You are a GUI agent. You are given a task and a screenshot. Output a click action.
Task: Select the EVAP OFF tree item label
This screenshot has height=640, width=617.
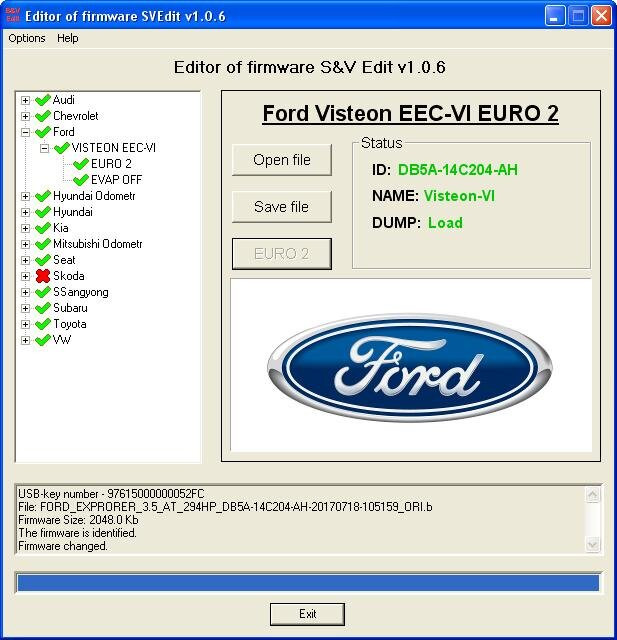pyautogui.click(x=116, y=180)
